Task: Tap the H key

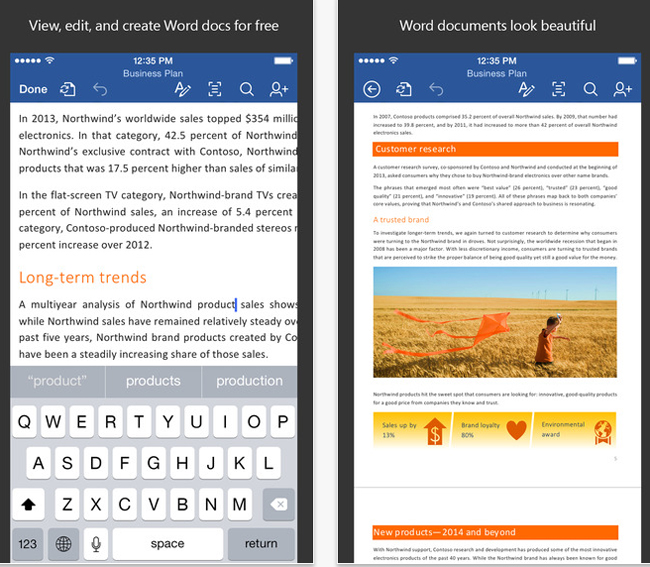Action: tap(182, 463)
